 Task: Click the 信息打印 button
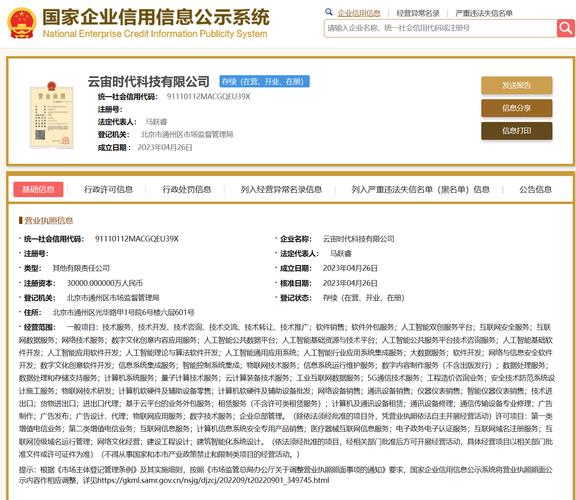pos(516,131)
